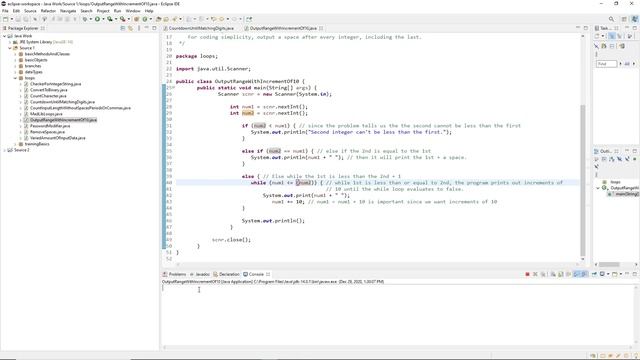Open the Source menu
Viewport: 640px width, 360px height.
click(30, 11)
